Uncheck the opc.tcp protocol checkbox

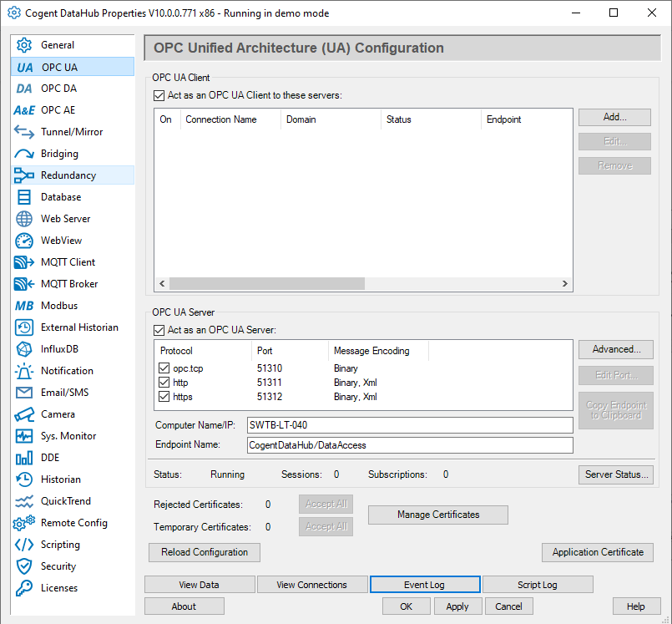click(x=164, y=368)
